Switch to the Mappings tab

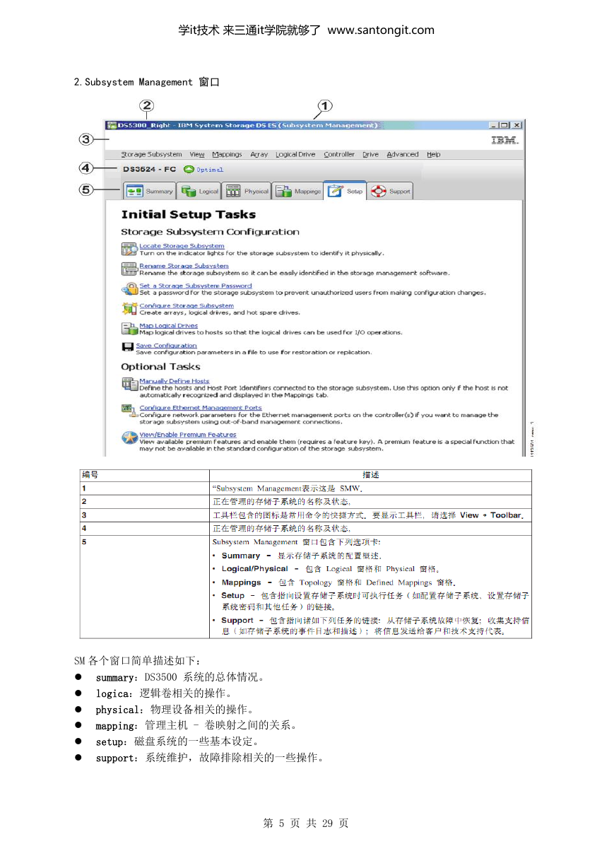(x=298, y=191)
